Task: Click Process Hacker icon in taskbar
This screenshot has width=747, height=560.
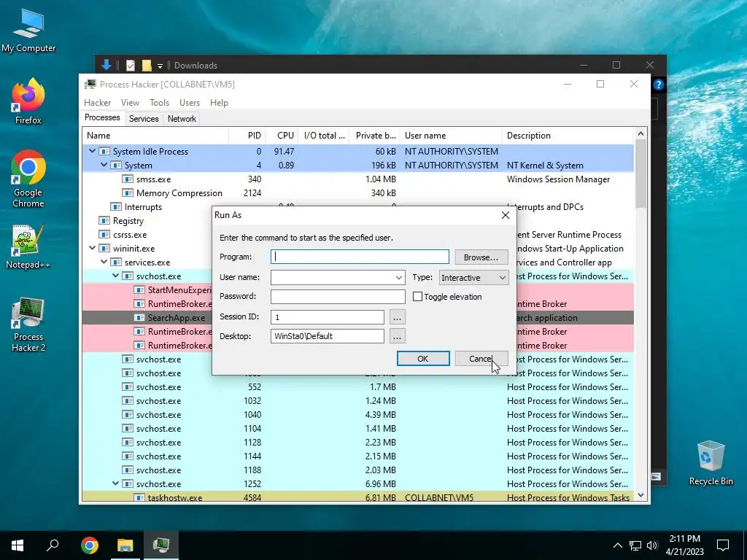Action: click(x=161, y=545)
